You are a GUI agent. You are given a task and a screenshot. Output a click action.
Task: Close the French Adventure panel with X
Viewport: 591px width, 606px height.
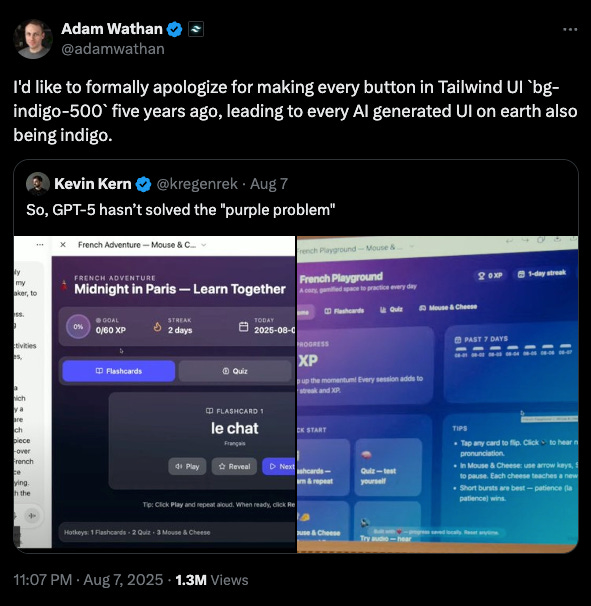(63, 245)
